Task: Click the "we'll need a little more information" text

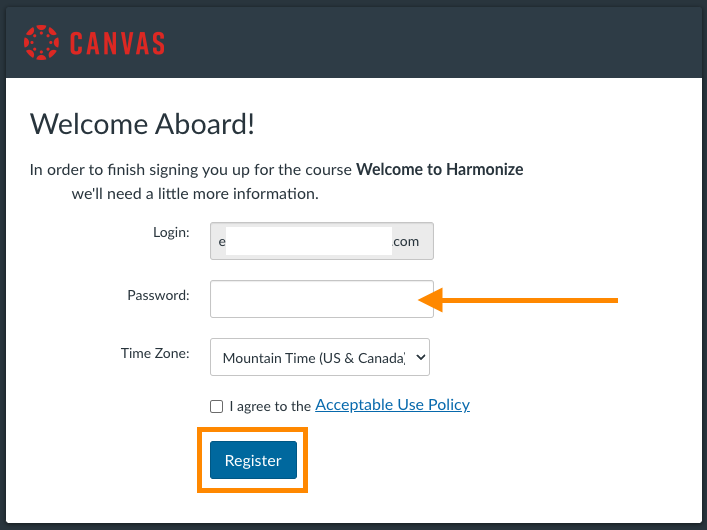Action: (195, 193)
